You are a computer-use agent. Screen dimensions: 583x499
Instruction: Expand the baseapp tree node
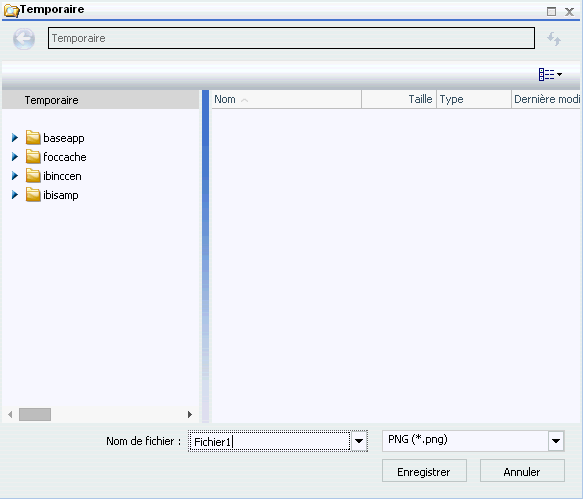15,138
